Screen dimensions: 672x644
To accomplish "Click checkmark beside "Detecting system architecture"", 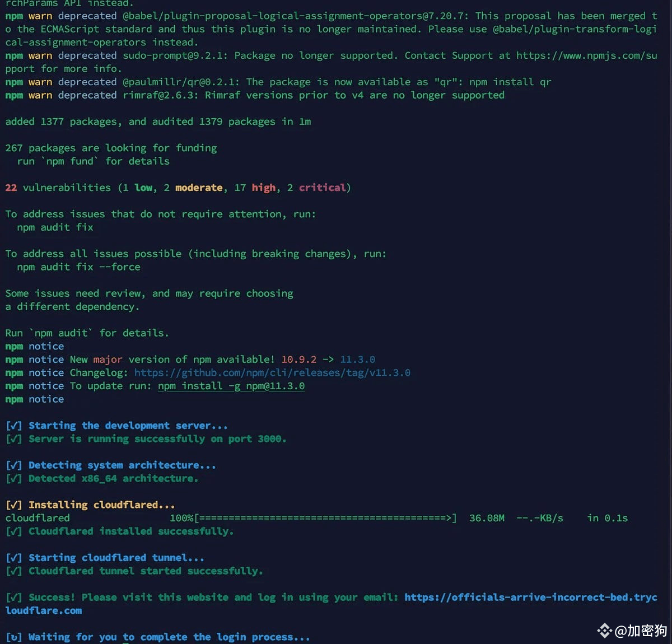I will (x=13, y=465).
